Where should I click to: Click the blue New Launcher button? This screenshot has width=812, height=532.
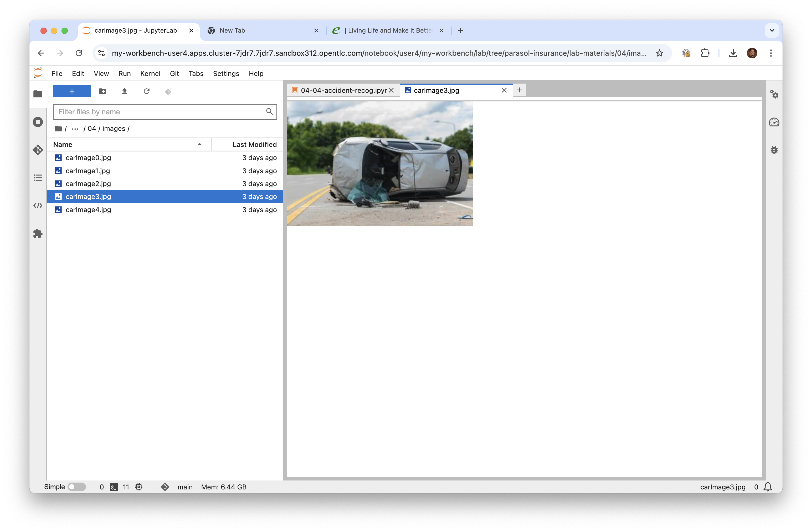coord(72,91)
